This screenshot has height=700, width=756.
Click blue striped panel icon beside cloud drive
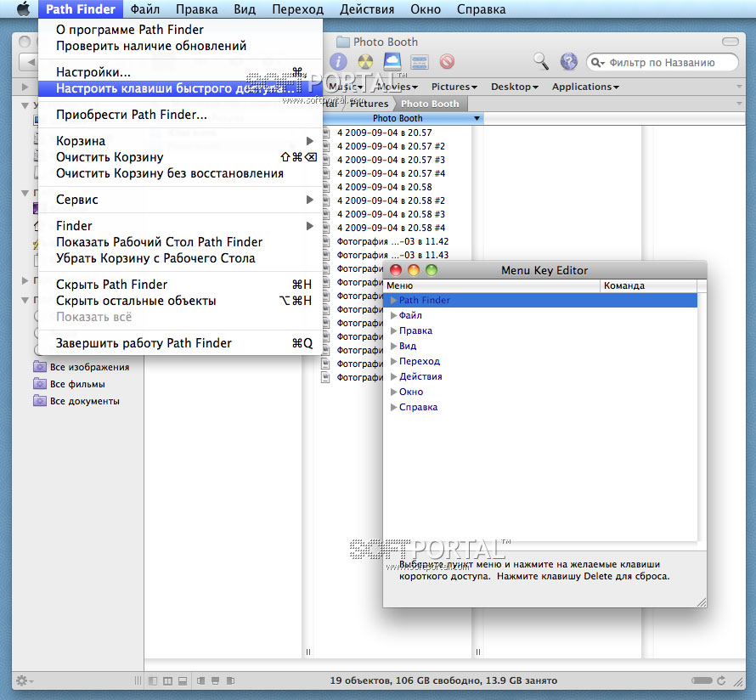click(420, 62)
